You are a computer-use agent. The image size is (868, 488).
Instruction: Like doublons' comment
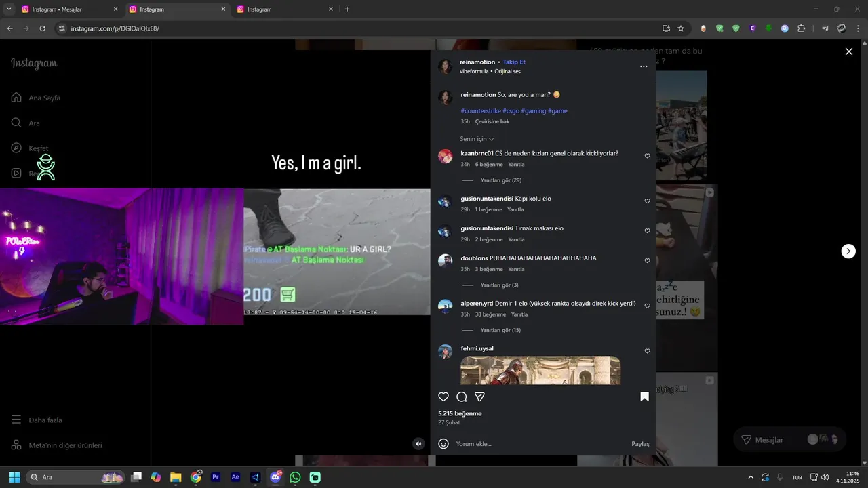pos(647,261)
